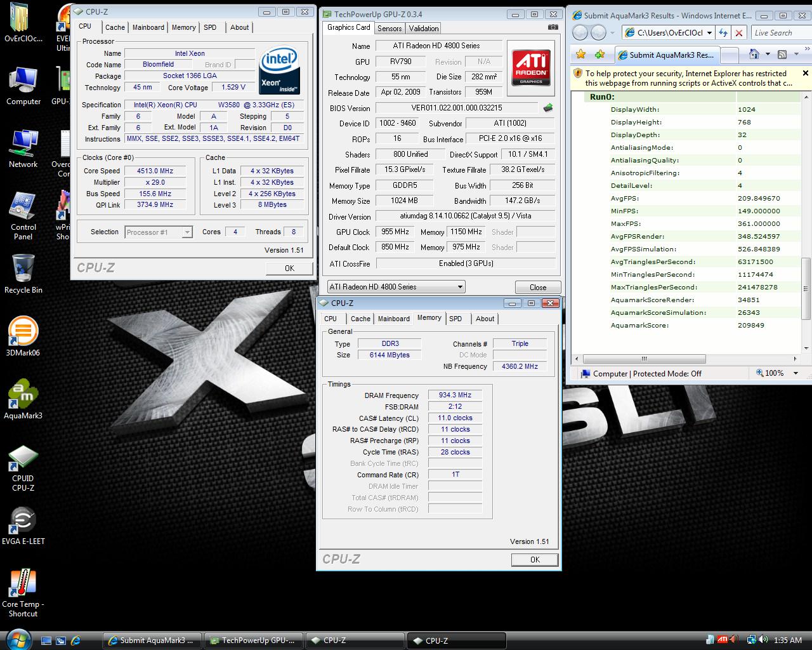Screen dimensions: 812x650
Task: Click the DRAM Frequency value 934.3 MHz
Action: 455,395
